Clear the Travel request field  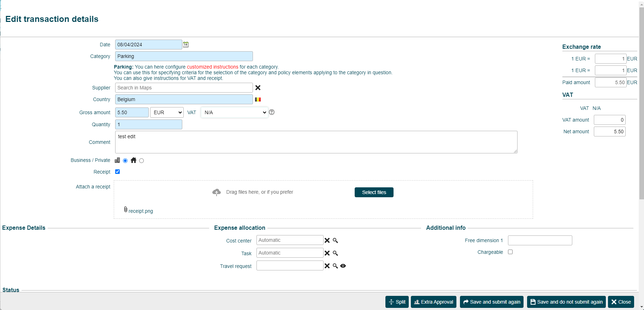click(327, 266)
